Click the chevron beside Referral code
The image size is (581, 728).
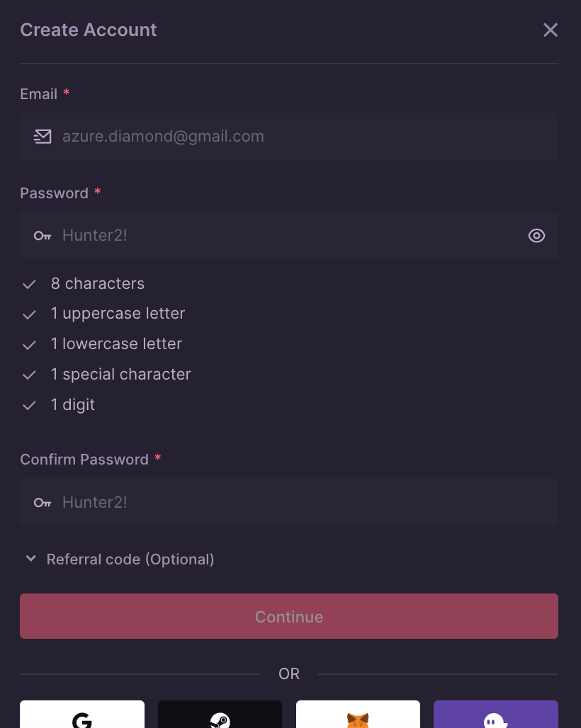pyautogui.click(x=30, y=559)
